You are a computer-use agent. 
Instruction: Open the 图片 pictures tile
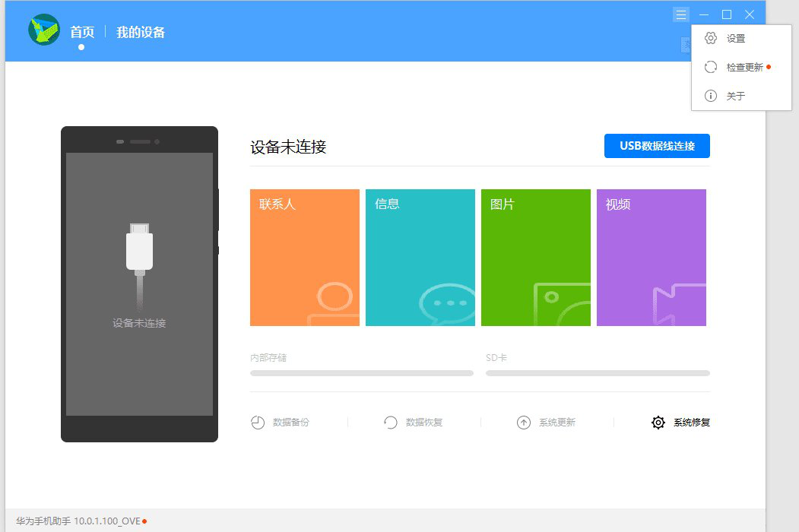(x=535, y=257)
